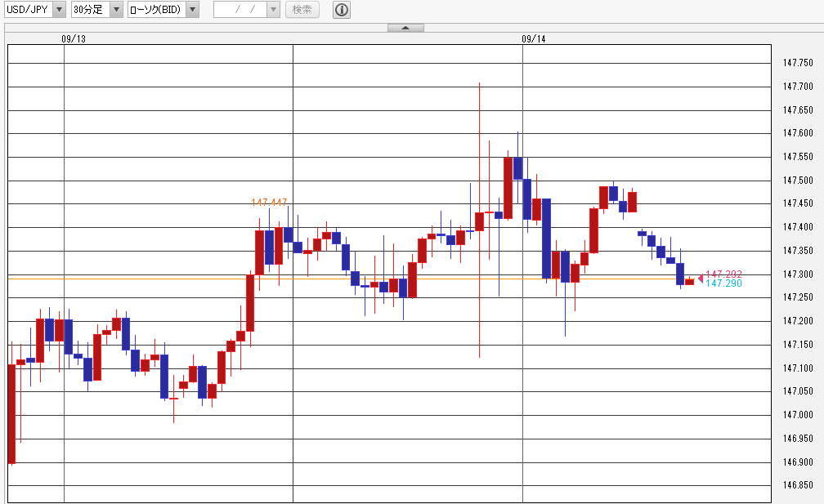Click the pink current price marker arrow
Screen dimensions: 824x504
coord(701,278)
